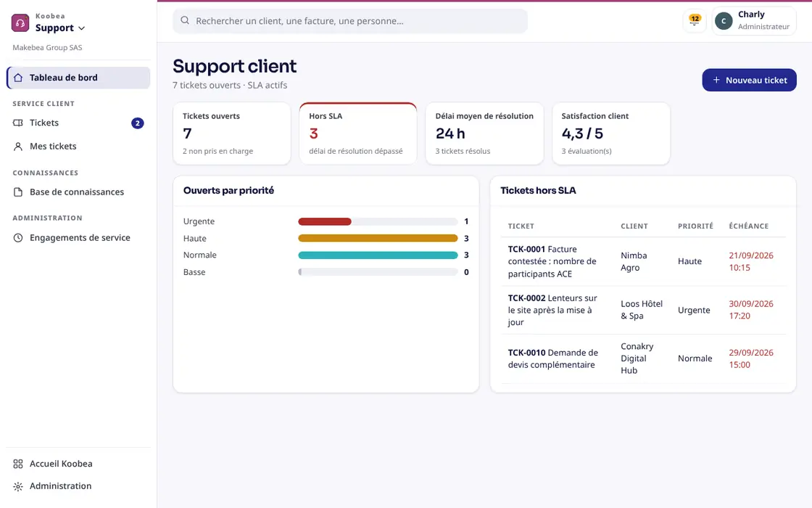The width and height of the screenshot is (812, 508).
Task: Open Mes tickets
Action: tap(78, 146)
